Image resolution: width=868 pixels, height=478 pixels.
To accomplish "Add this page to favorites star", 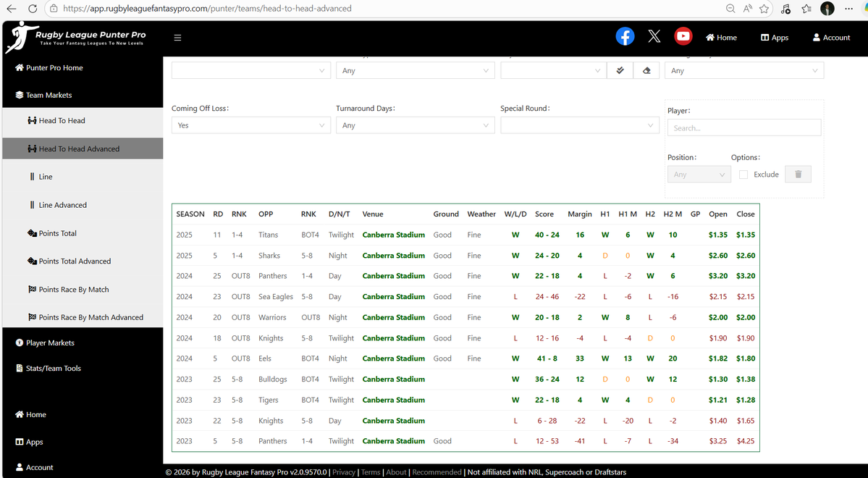I will [764, 8].
